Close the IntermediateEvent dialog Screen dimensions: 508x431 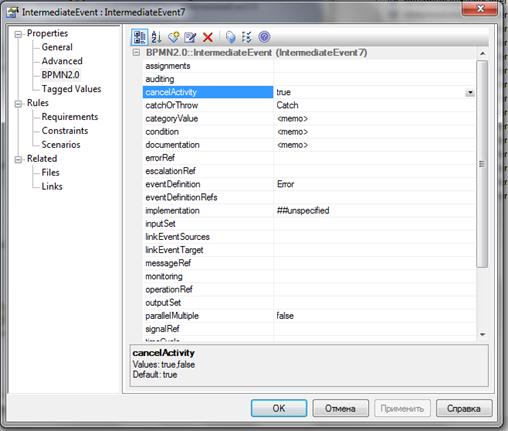click(480, 8)
